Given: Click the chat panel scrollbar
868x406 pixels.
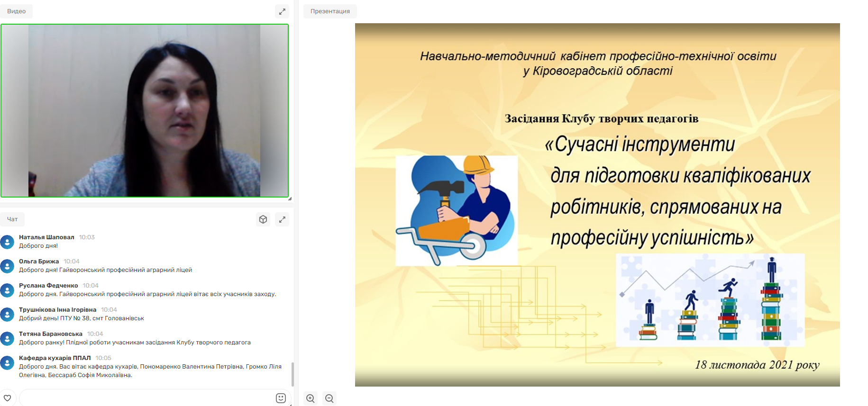Looking at the screenshot, I should click(x=292, y=374).
